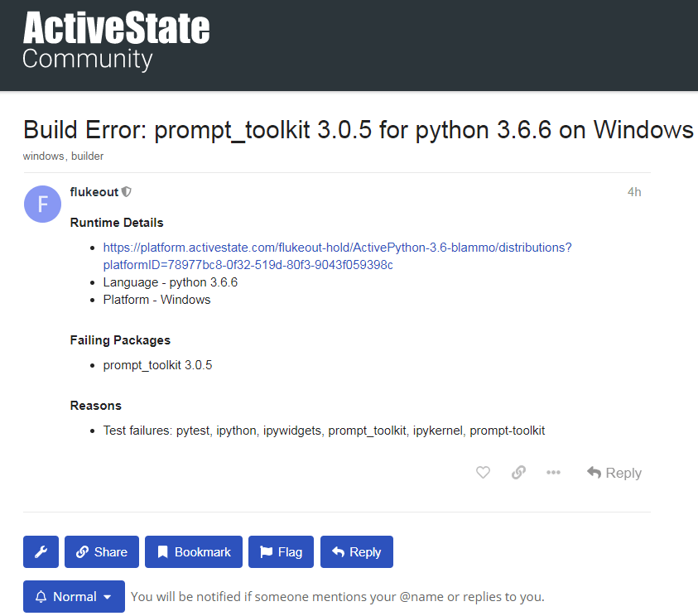Click the blue Reply button

(357, 552)
